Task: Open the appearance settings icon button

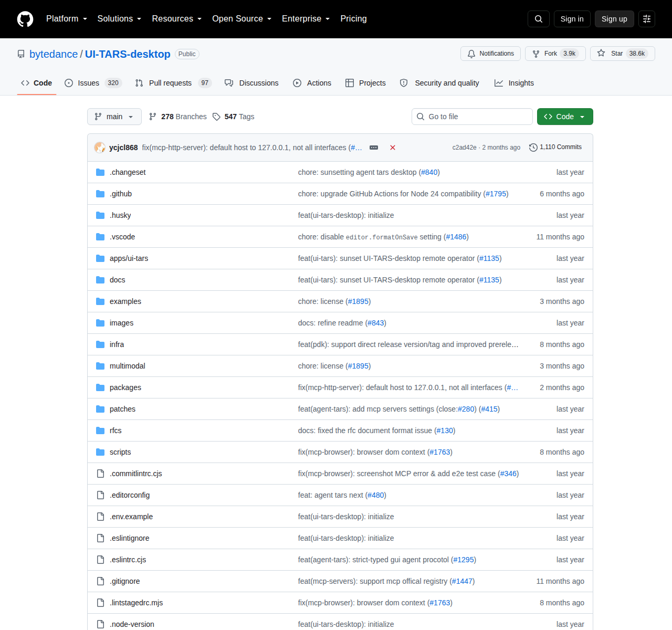Action: point(647,19)
